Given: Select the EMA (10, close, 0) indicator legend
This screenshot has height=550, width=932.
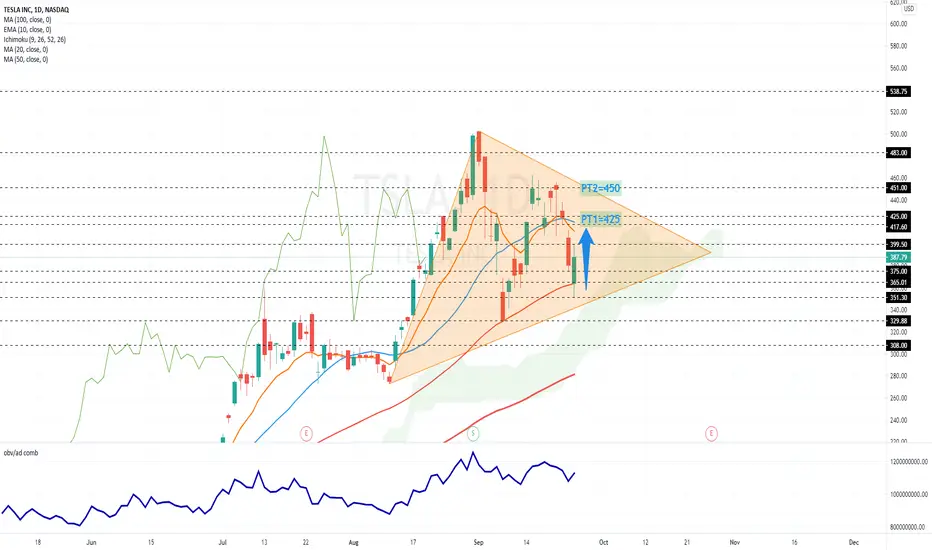Looking at the screenshot, I should (27, 30).
